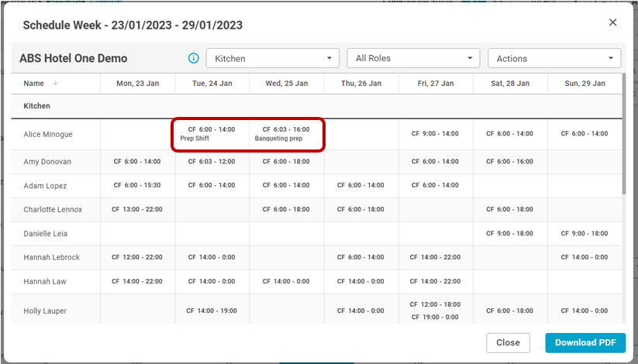Click Holly Lauper's Friday shift 12:00 - 18:00
The width and height of the screenshot is (638, 364).
(435, 304)
